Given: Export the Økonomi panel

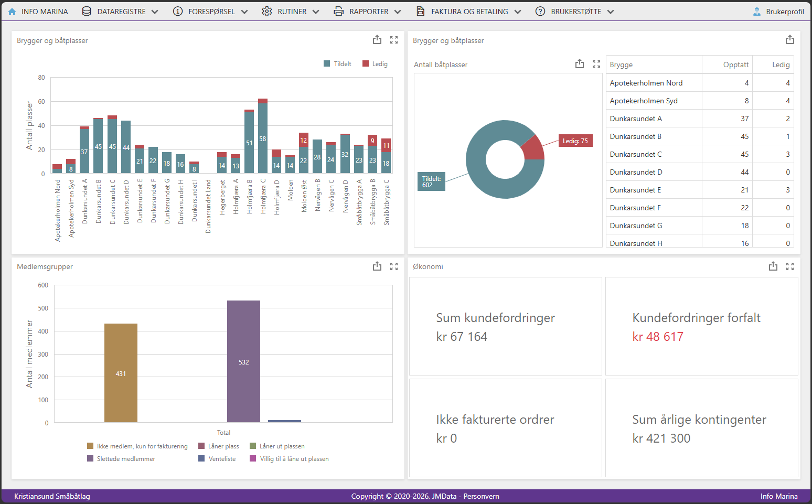Looking at the screenshot, I should pos(773,266).
